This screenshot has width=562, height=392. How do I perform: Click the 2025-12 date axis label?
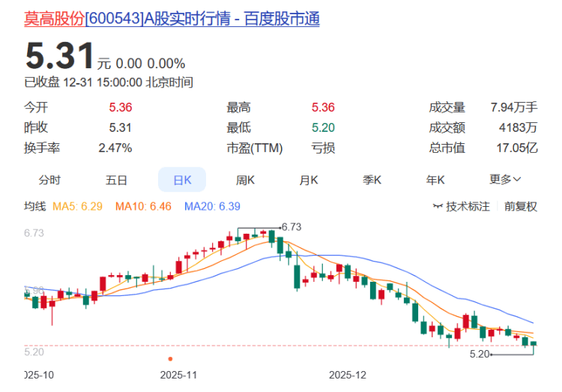(347, 376)
